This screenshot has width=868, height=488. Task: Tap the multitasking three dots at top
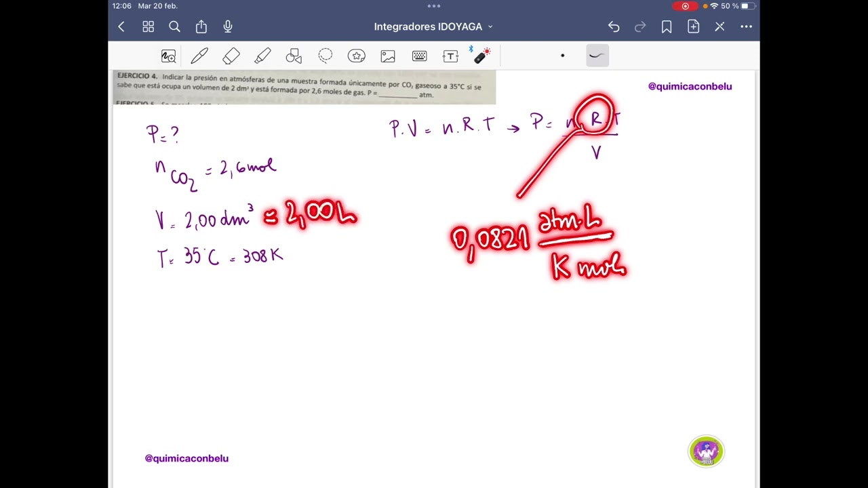click(x=434, y=6)
